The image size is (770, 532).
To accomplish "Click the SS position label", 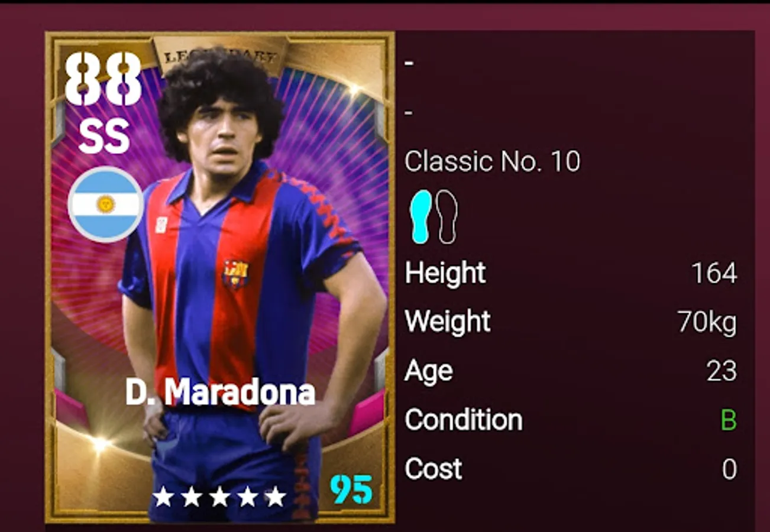I will [104, 137].
